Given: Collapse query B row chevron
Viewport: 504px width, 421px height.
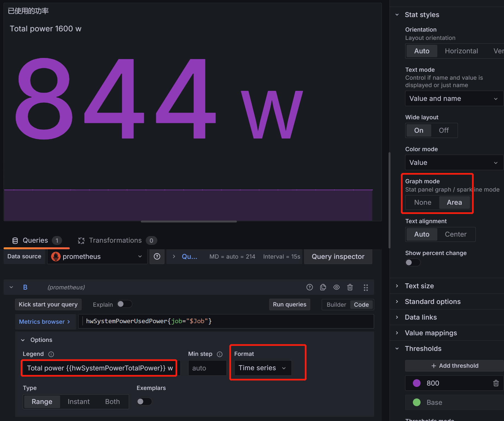Looking at the screenshot, I should pos(11,287).
